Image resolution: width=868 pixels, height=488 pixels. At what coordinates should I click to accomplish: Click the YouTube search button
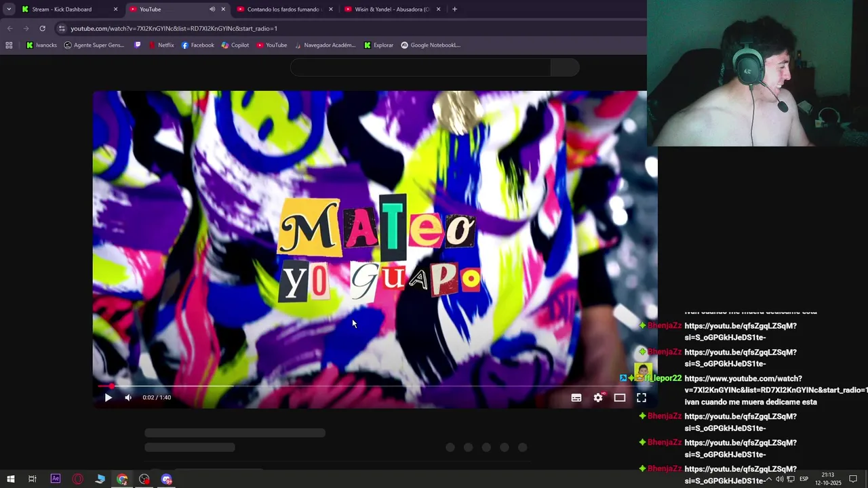pyautogui.click(x=565, y=67)
